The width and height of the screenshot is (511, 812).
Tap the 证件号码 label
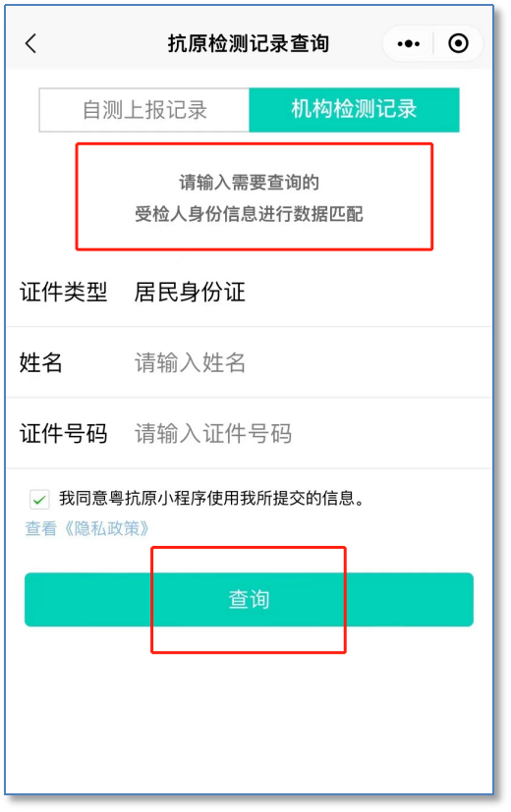pyautogui.click(x=63, y=433)
